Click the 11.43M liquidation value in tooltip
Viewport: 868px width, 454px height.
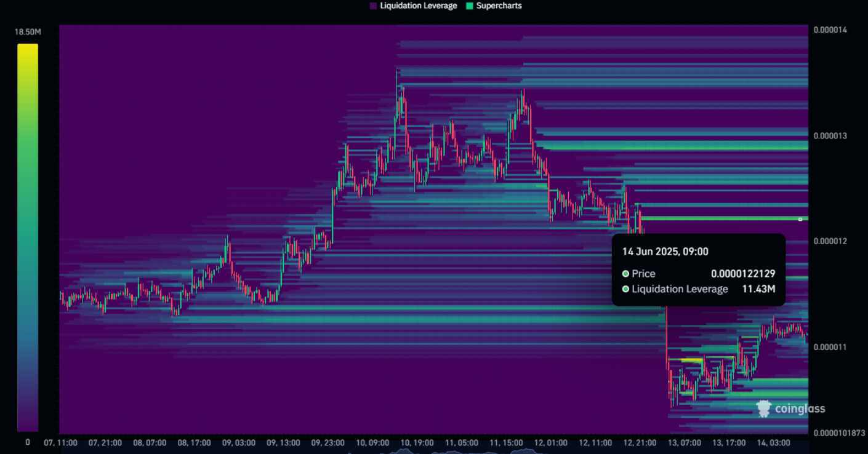[758, 289]
